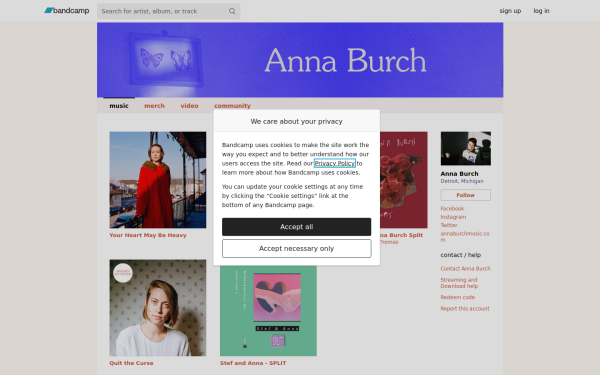Viewport: 600px width, 375px height.
Task: Open the Privacy Policy link
Action: coord(335,163)
